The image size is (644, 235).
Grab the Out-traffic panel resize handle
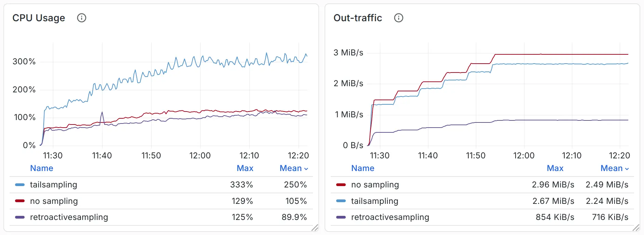636,228
